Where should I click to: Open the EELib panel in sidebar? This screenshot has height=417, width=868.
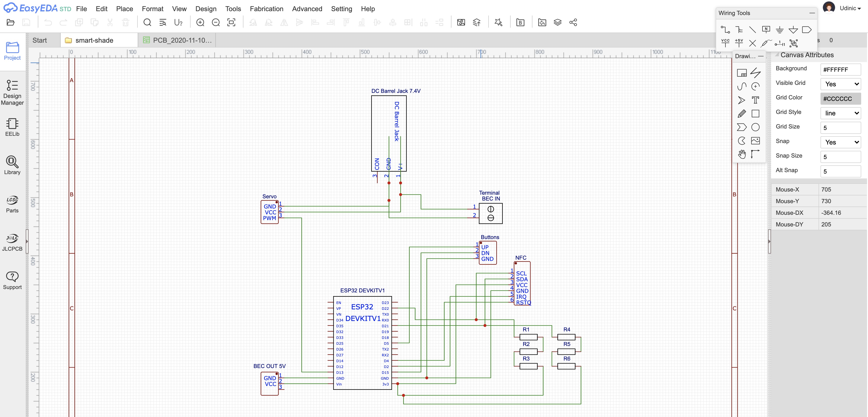12,127
